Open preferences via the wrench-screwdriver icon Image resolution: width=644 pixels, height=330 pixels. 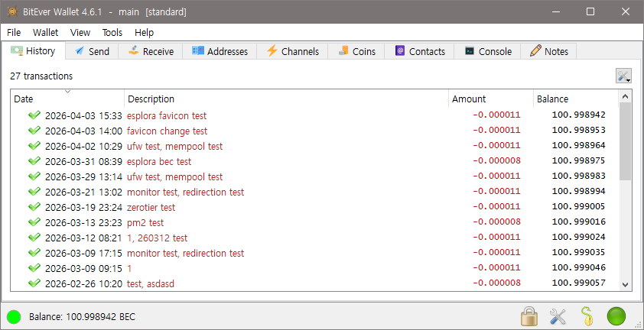pos(558,315)
